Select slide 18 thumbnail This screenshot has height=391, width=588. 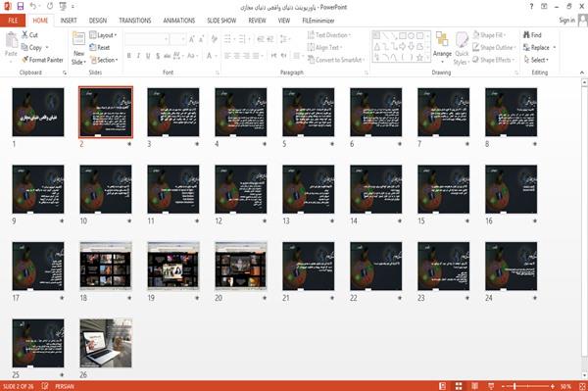106,266
